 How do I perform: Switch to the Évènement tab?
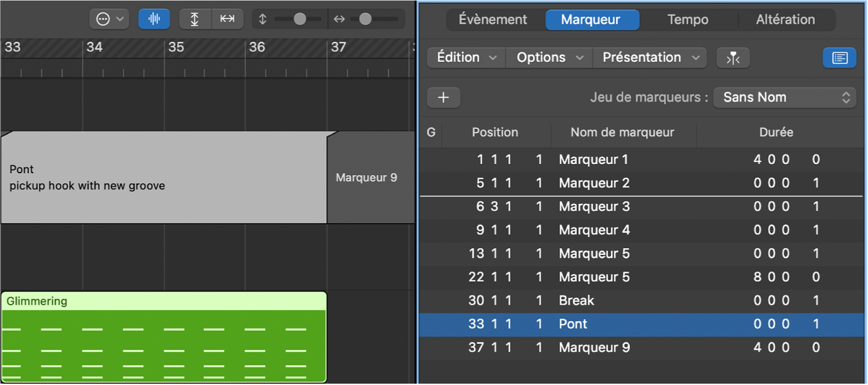(492, 20)
